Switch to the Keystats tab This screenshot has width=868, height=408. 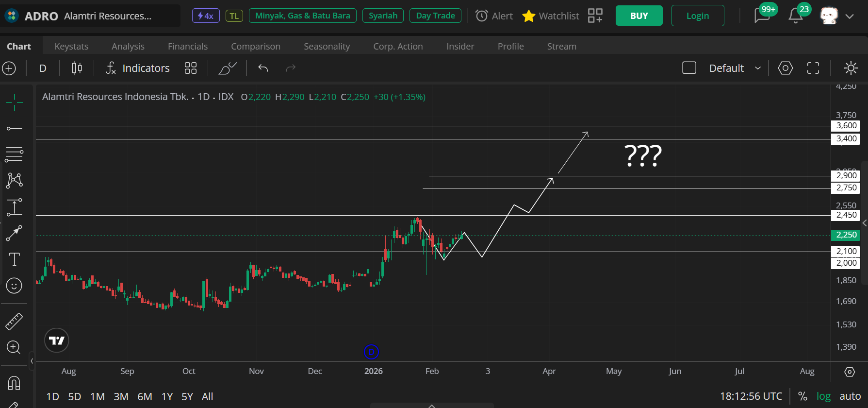coord(71,46)
